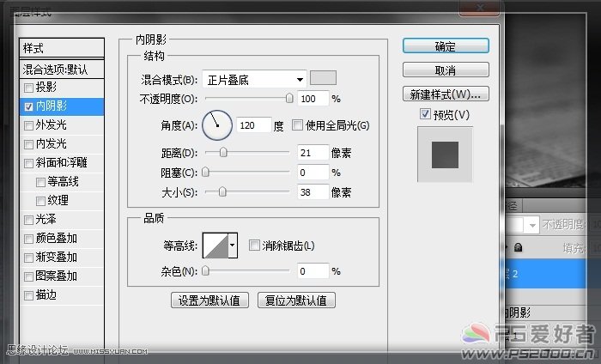The width and height of the screenshot is (601, 364).
Task: Open the 斜面和浮雕 bevel settings
Action: coord(61,162)
